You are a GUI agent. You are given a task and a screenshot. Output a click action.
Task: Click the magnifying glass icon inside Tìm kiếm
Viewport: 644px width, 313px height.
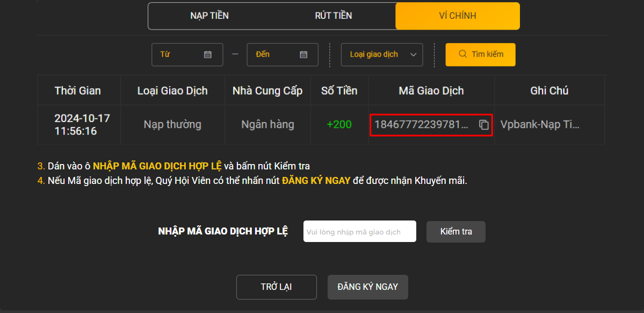point(463,54)
